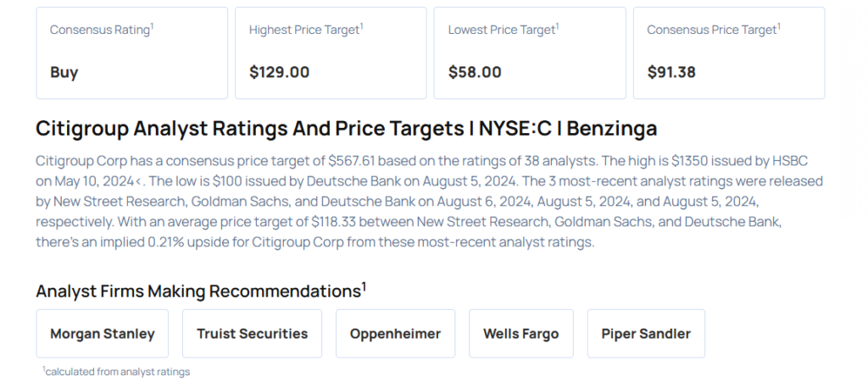Image resolution: width=868 pixels, height=382 pixels.
Task: Click "Analyst Firms Making Recommendations" section heading
Action: [200, 291]
